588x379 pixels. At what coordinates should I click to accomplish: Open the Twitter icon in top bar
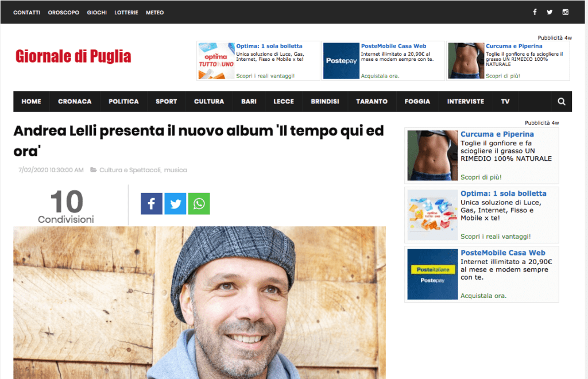pyautogui.click(x=550, y=12)
